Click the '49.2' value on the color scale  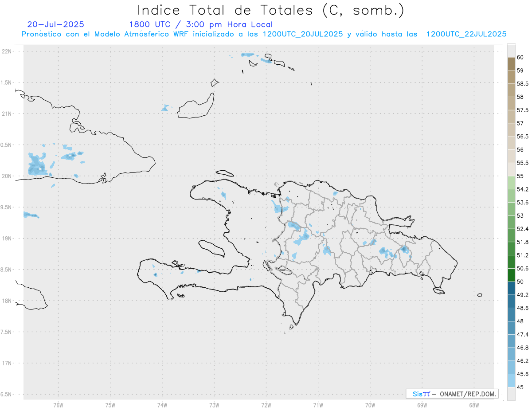coord(523,295)
